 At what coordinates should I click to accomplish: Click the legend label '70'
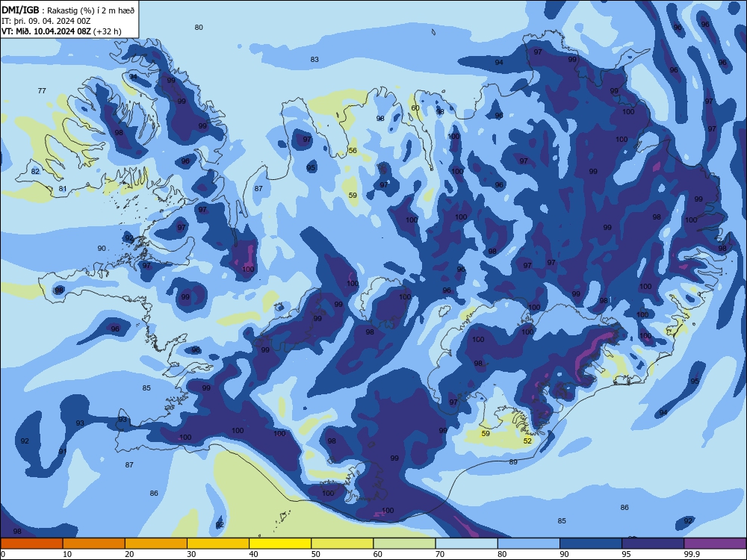tap(440, 554)
